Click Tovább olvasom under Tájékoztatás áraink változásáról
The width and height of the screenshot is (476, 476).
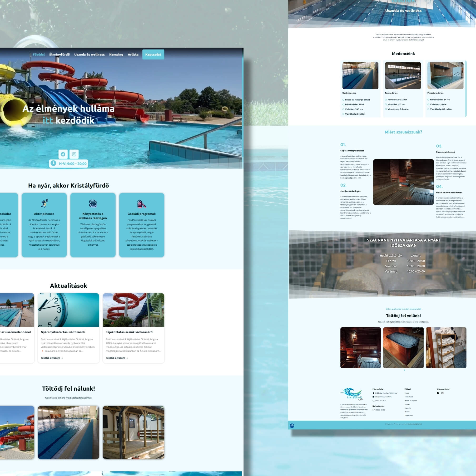click(117, 358)
